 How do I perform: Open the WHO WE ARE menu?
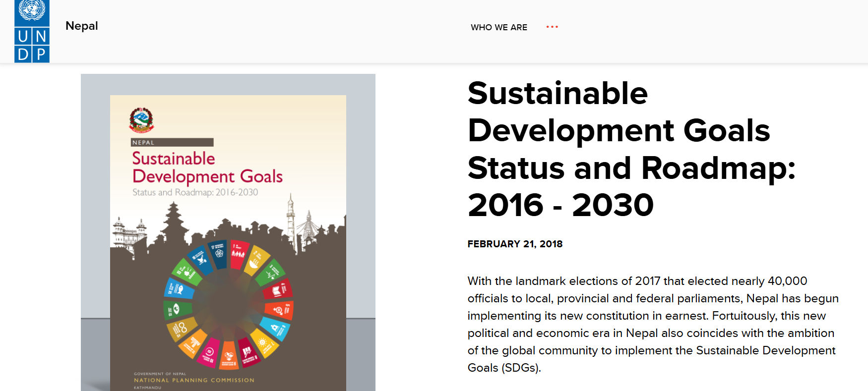499,27
